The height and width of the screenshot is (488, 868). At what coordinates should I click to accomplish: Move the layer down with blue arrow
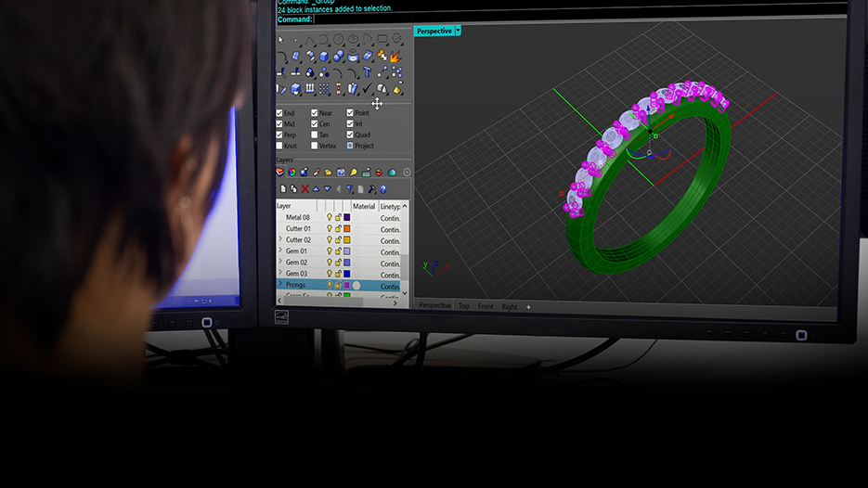(327, 188)
